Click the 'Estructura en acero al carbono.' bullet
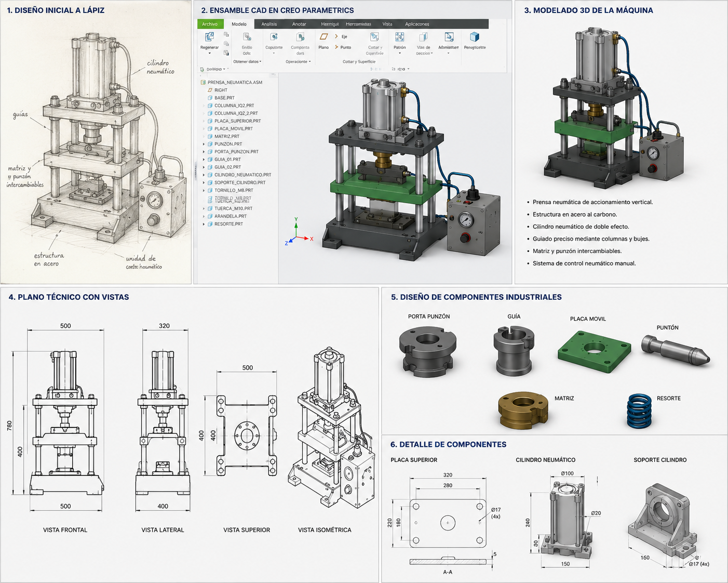Image resolution: width=728 pixels, height=583 pixels. click(x=575, y=214)
